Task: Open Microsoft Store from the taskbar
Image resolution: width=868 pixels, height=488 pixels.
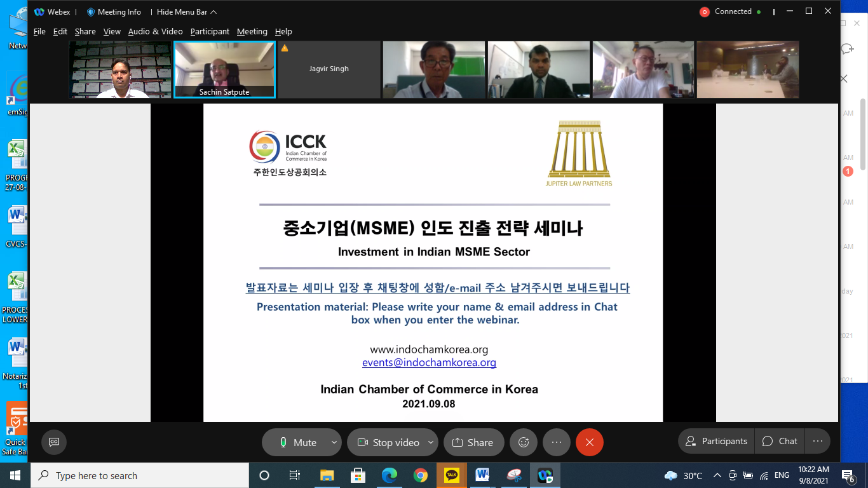Action: click(x=358, y=475)
